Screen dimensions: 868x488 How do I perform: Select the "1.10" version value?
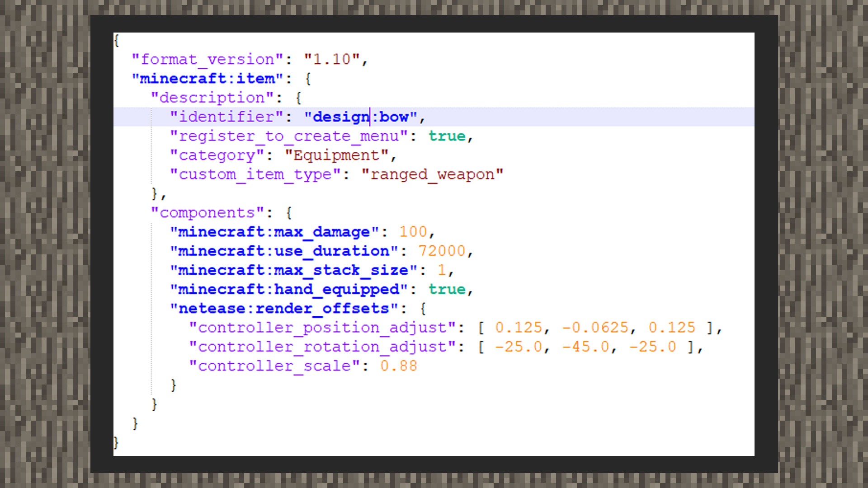click(x=331, y=59)
